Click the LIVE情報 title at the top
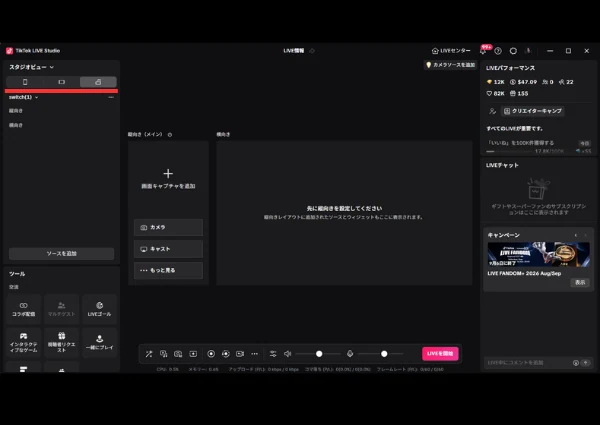Image resolution: width=600 pixels, height=425 pixels. point(293,50)
